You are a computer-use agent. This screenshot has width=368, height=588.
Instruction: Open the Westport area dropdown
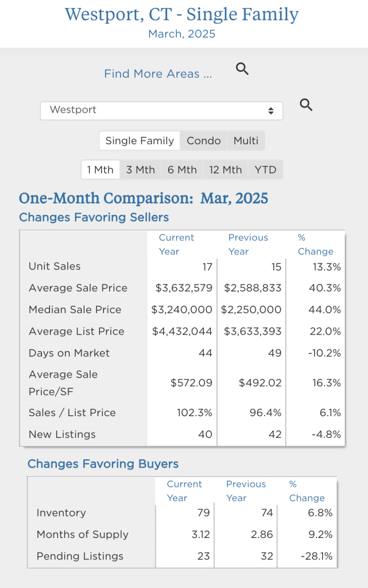[x=161, y=110]
